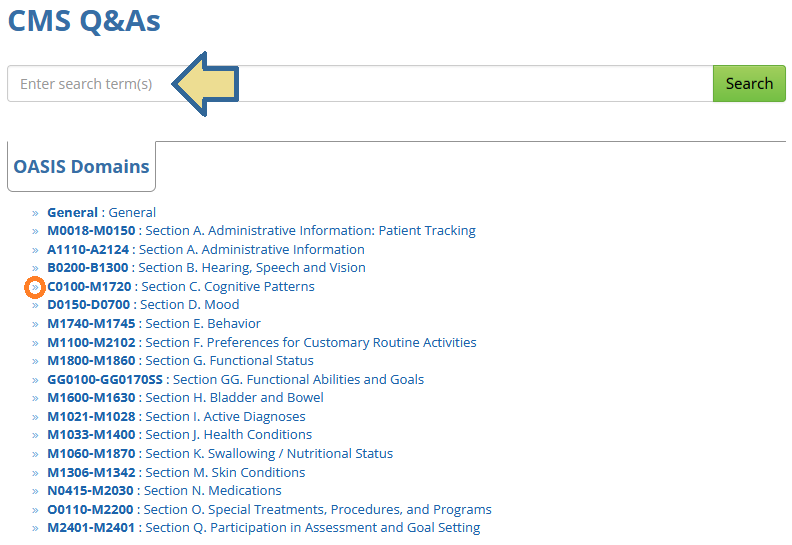Open the OASIS Domains tab

[81, 166]
